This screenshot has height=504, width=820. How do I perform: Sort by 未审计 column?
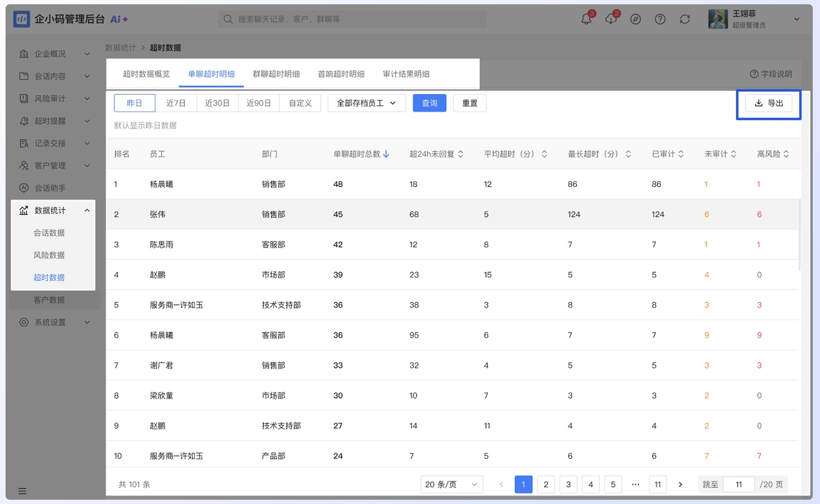733,154
